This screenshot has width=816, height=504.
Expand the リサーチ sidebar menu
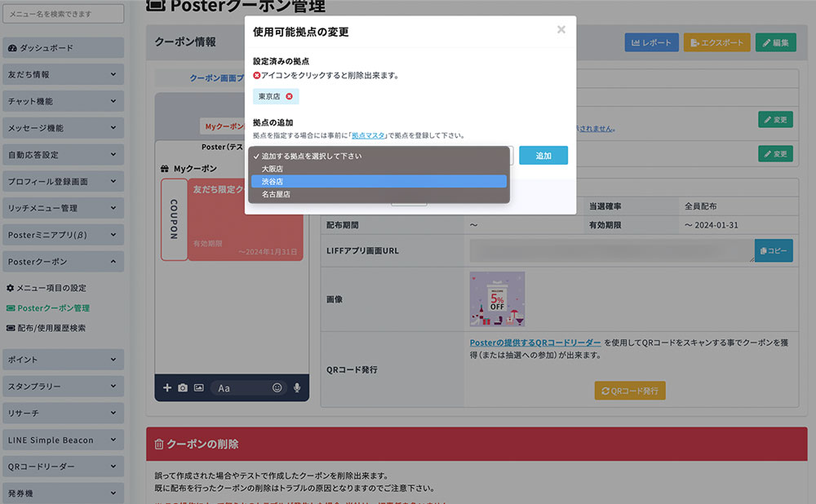[x=63, y=413]
